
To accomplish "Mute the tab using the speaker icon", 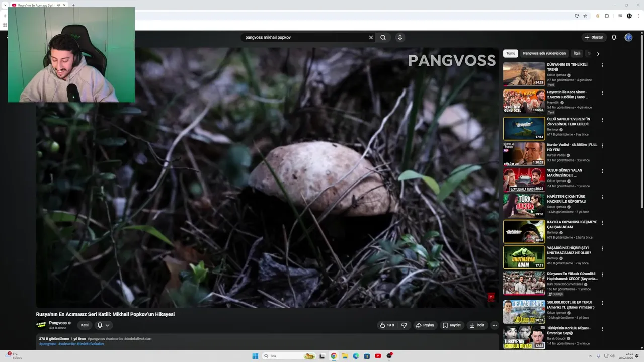I will coord(58,5).
